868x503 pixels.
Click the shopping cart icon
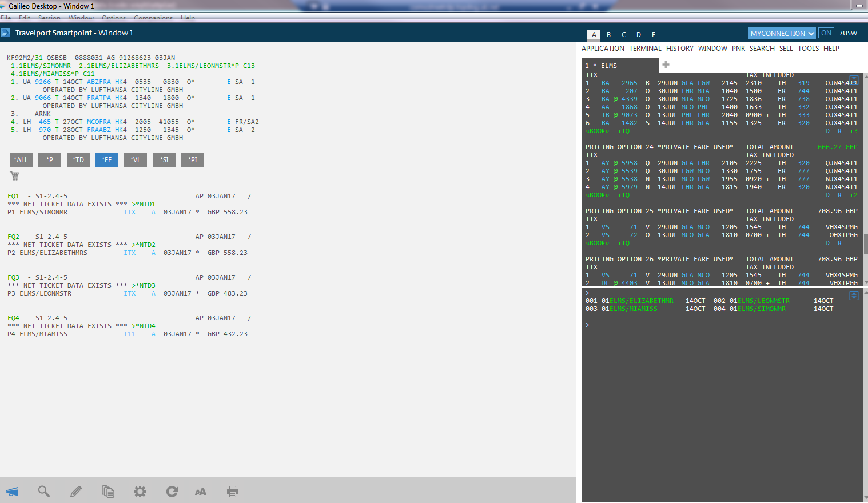click(15, 176)
